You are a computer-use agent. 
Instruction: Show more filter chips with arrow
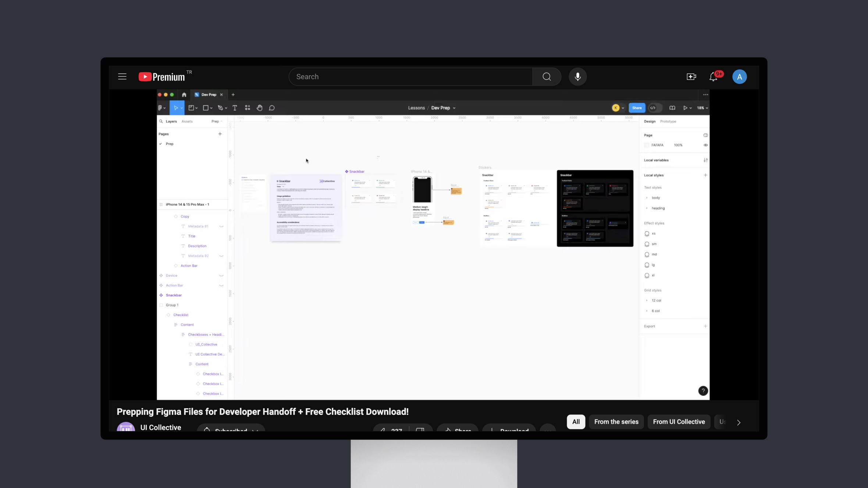(739, 422)
